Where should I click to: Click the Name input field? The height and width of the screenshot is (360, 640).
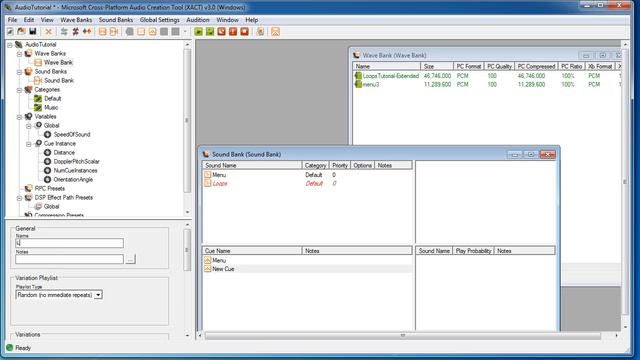click(69, 243)
